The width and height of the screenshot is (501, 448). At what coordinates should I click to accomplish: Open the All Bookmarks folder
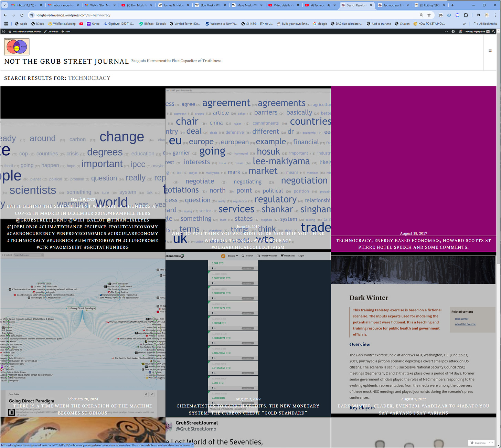tap(485, 24)
